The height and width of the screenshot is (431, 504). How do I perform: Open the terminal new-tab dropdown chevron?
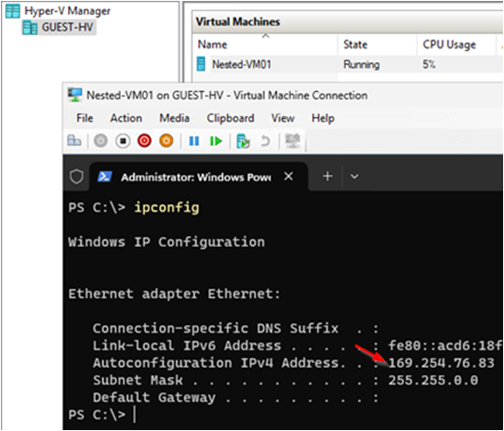pos(354,176)
